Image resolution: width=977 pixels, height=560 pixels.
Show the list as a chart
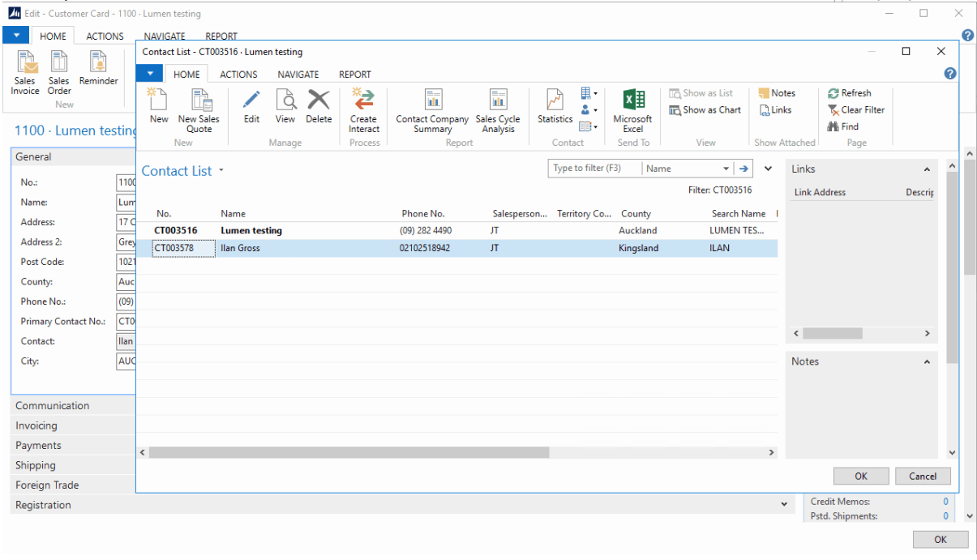[705, 110]
